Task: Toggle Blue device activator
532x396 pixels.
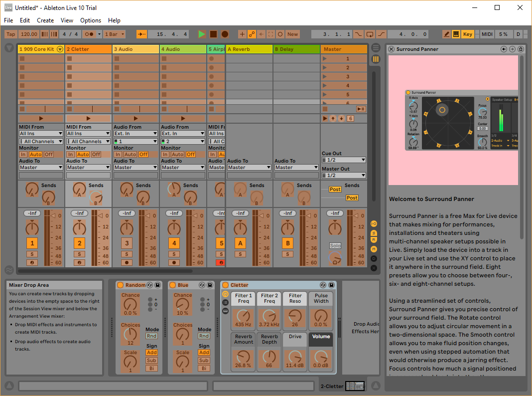Action: click(x=172, y=285)
